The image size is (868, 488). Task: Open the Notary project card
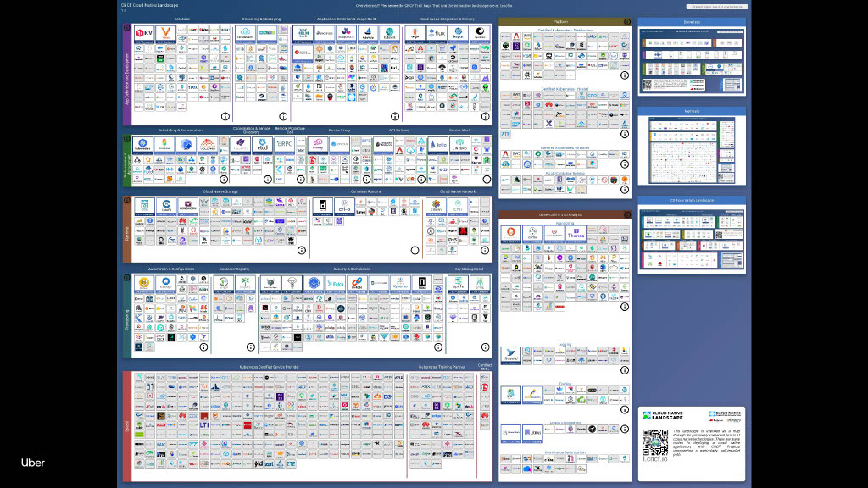click(421, 285)
